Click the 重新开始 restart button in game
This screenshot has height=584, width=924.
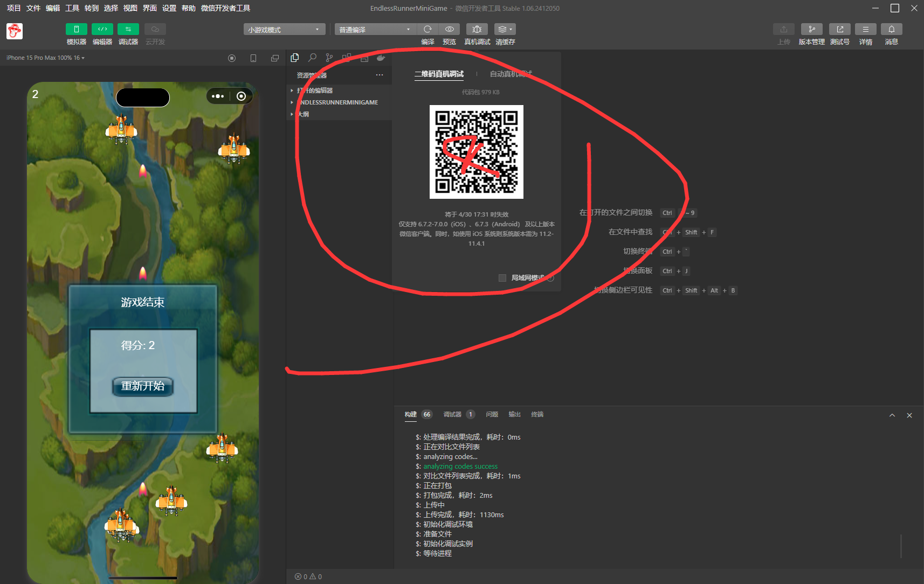click(x=143, y=386)
